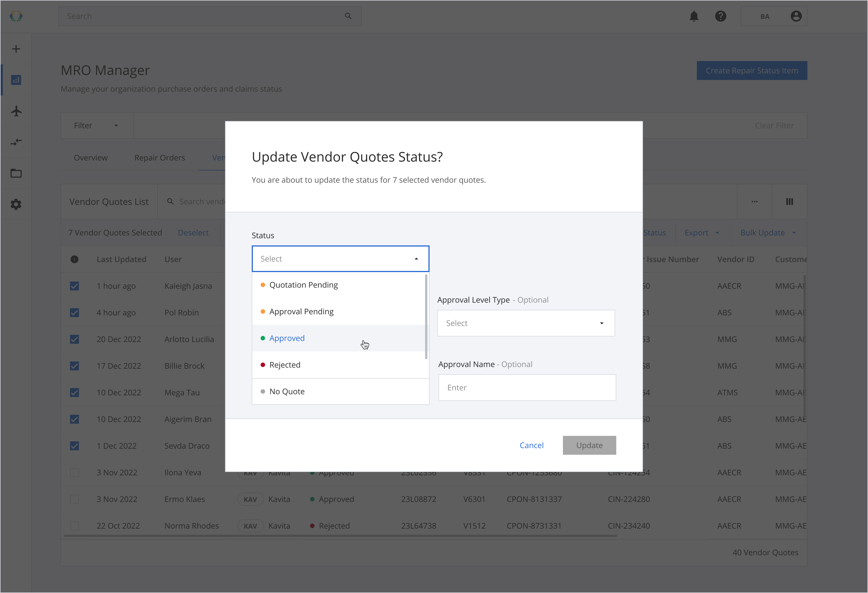Click vendor list search magnifier icon
Screen dimensions: 868x593
point(170,202)
